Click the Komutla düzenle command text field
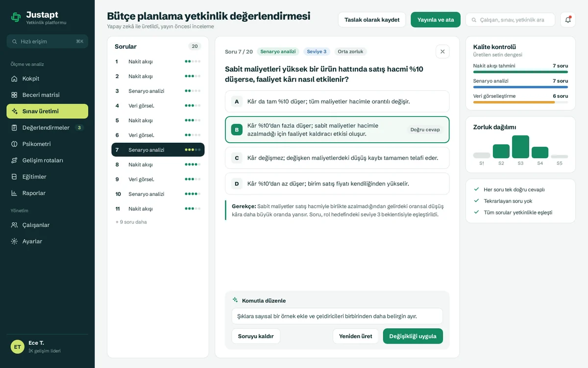Image resolution: width=588 pixels, height=368 pixels. 337,316
